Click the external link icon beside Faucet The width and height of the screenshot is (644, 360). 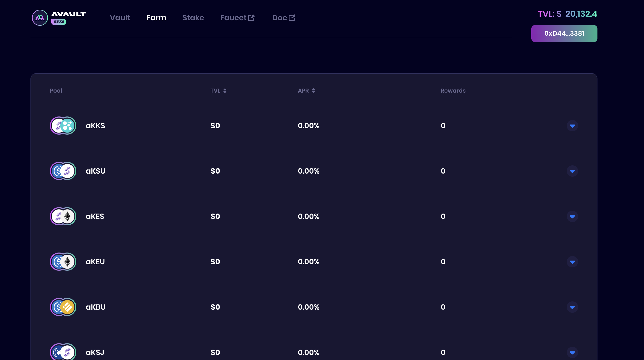tap(251, 18)
